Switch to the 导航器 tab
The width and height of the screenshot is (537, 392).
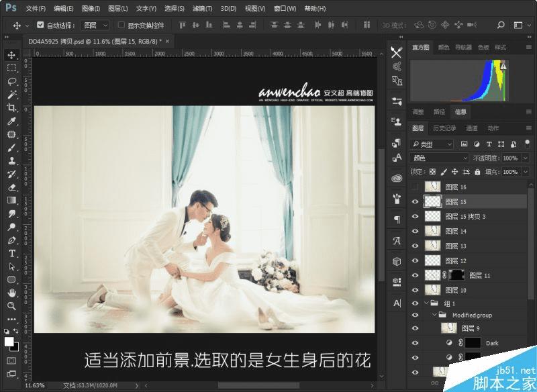[x=463, y=47]
